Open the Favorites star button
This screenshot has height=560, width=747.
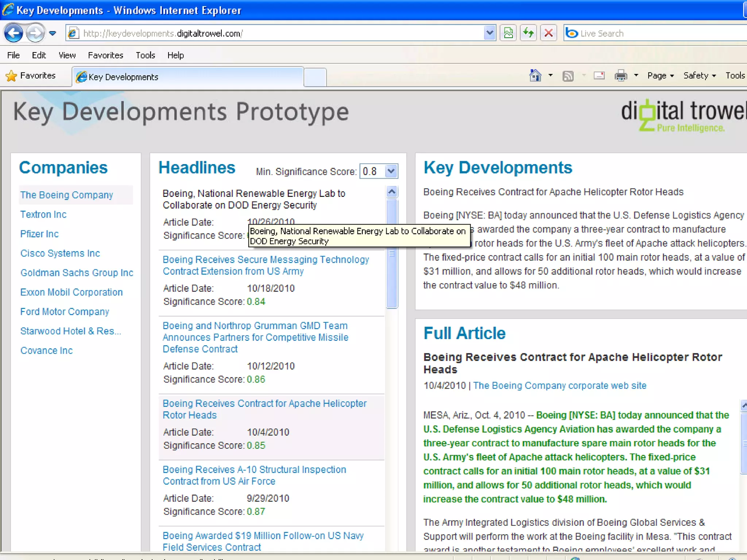[x=31, y=75]
